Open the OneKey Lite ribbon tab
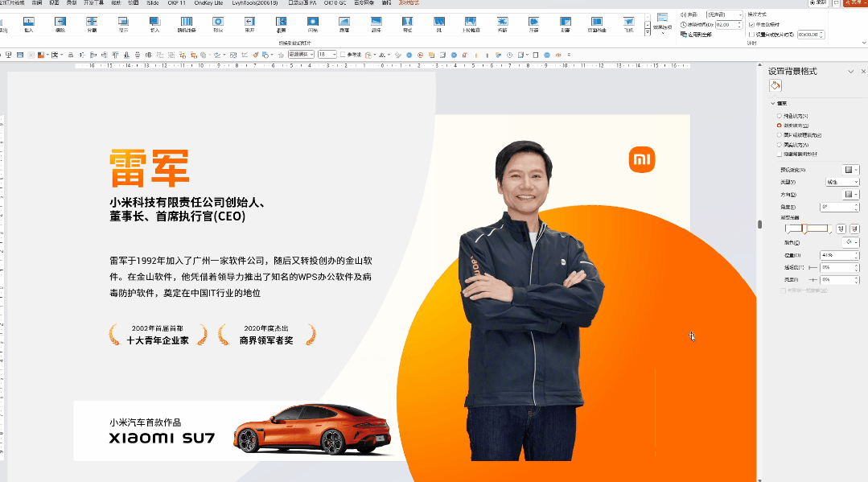 [x=208, y=2]
